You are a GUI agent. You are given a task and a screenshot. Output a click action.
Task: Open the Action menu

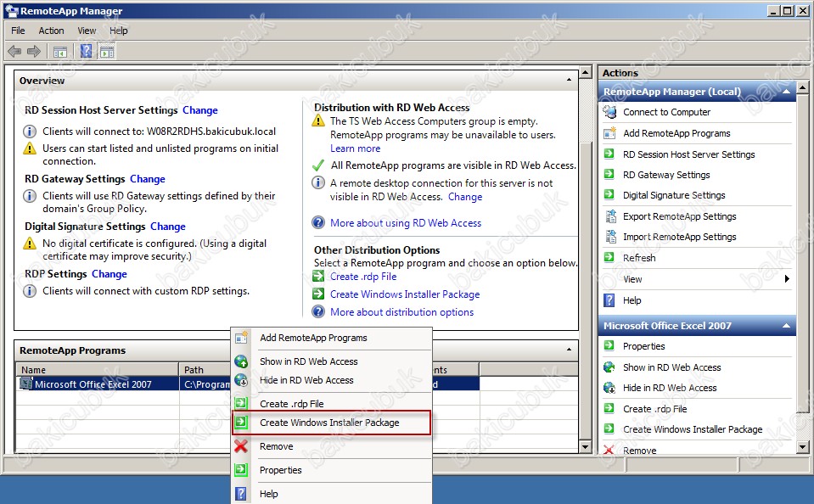52,31
